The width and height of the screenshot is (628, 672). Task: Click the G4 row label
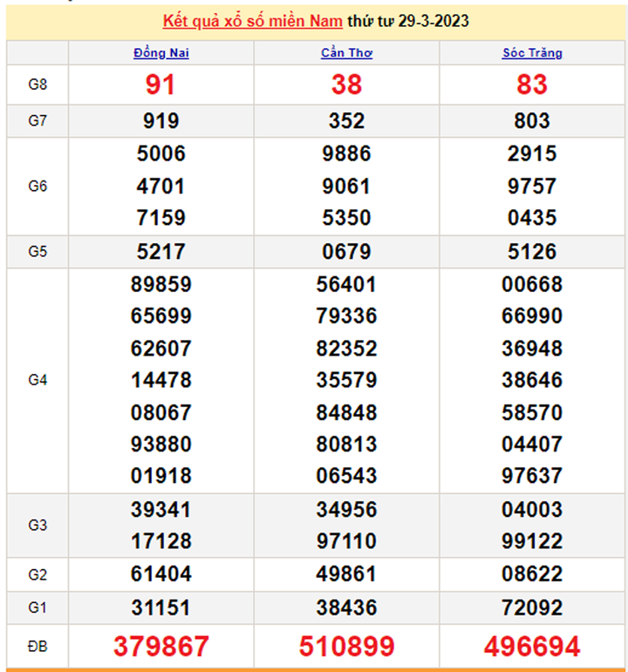pos(38,380)
